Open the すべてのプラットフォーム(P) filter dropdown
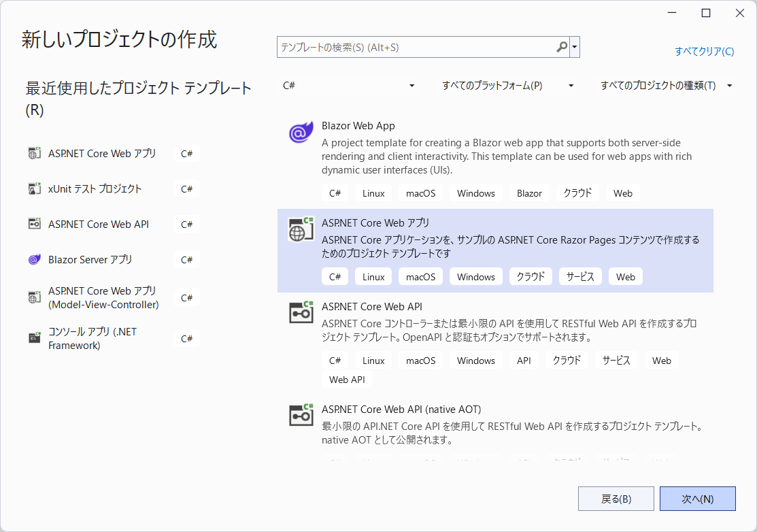The image size is (757, 532). pyautogui.click(x=507, y=86)
